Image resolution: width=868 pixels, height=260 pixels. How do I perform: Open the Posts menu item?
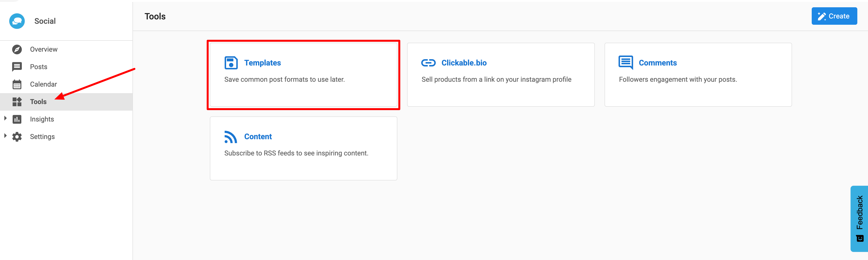pyautogui.click(x=39, y=67)
